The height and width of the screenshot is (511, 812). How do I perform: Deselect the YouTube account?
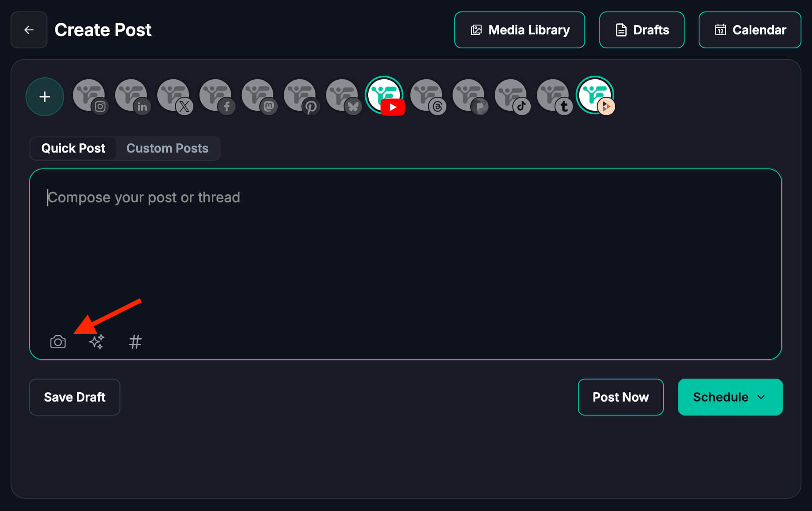(384, 96)
